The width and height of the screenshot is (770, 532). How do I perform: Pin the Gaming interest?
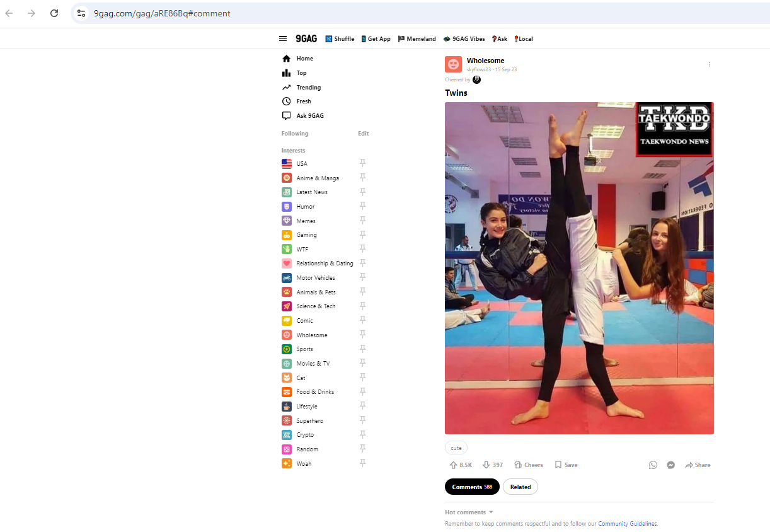point(362,234)
